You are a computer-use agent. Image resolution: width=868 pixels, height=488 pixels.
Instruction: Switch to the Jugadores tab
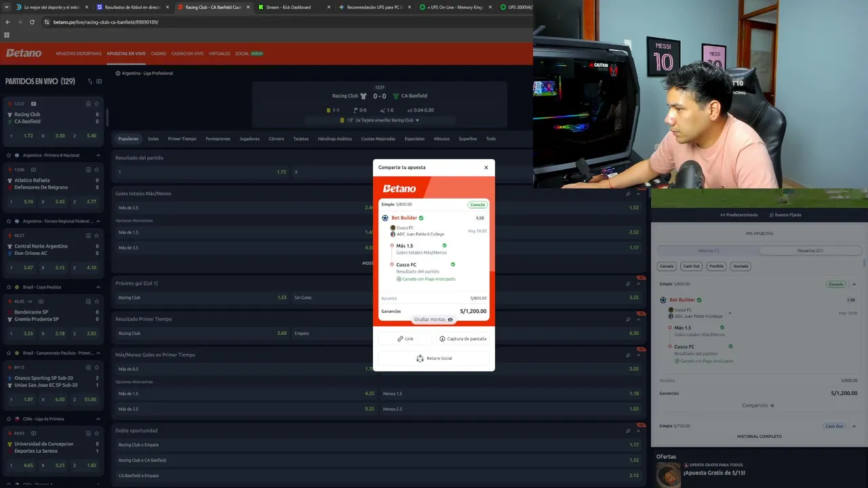click(x=250, y=139)
